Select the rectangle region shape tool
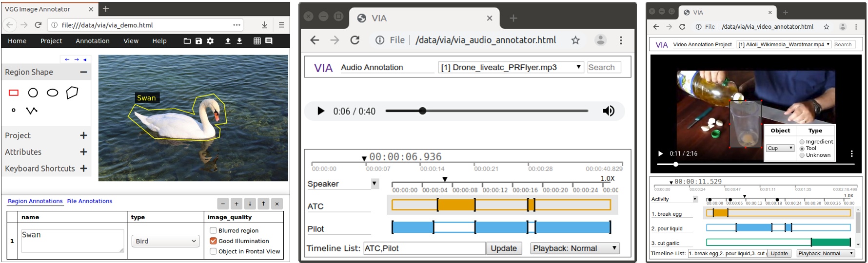The width and height of the screenshot is (868, 263). click(x=14, y=93)
